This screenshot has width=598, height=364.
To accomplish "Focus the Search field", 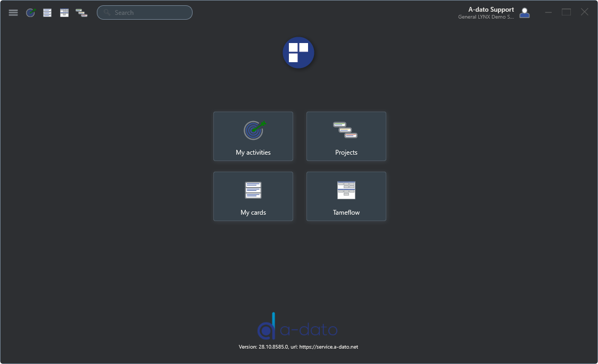I will (x=145, y=13).
